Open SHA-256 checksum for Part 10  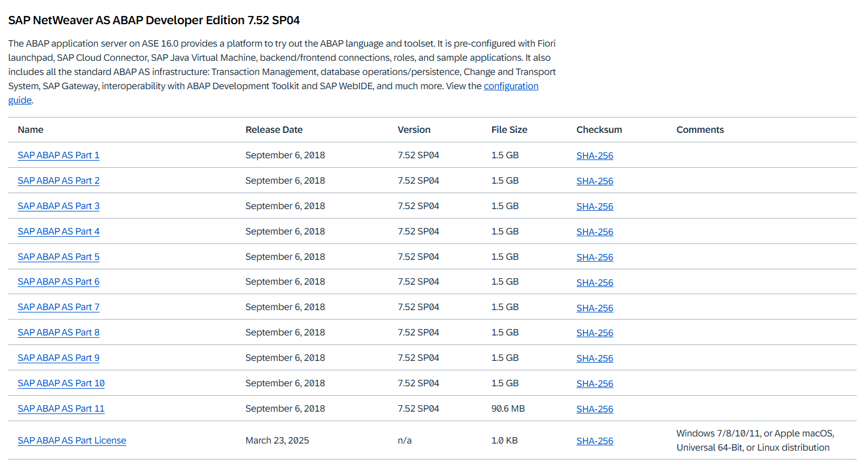[x=595, y=384]
